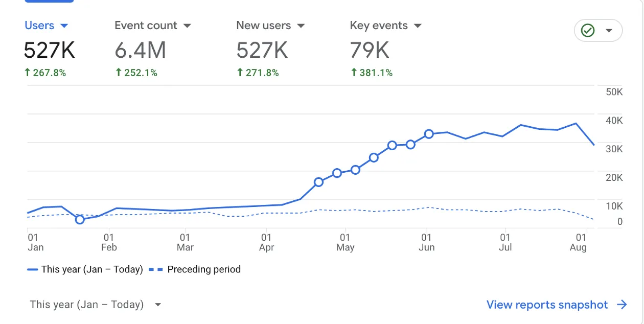Click the circled marker just before 01 May

coord(337,173)
